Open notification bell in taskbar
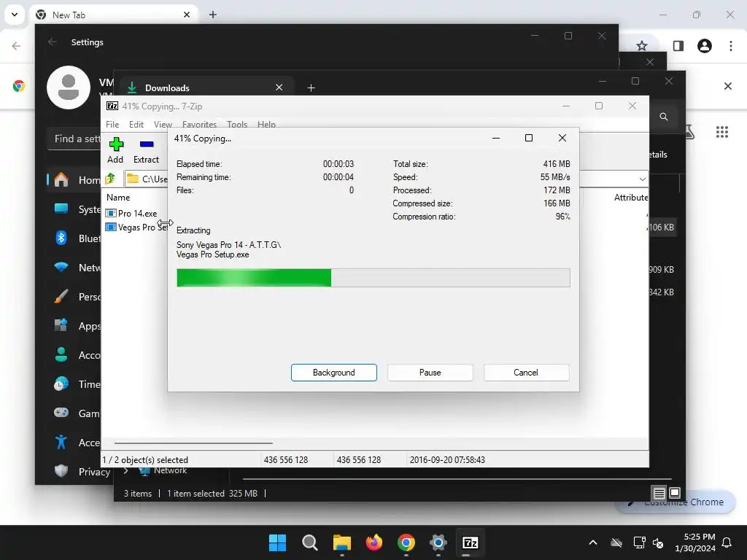 point(727,542)
